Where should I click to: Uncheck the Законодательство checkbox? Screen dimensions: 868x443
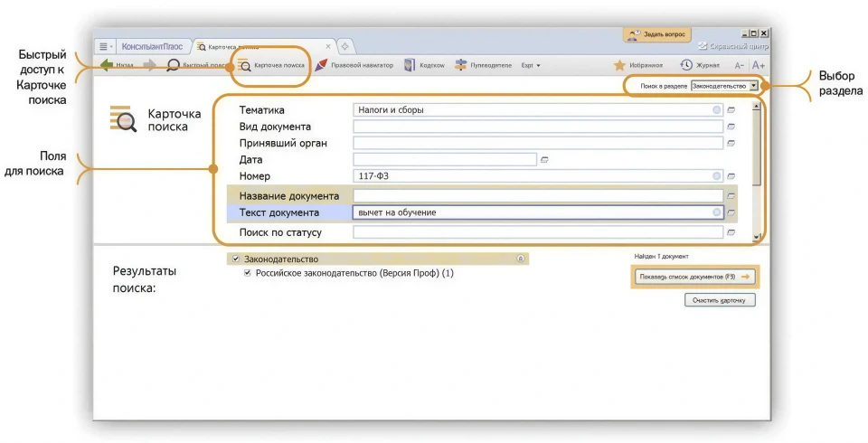[x=236, y=259]
